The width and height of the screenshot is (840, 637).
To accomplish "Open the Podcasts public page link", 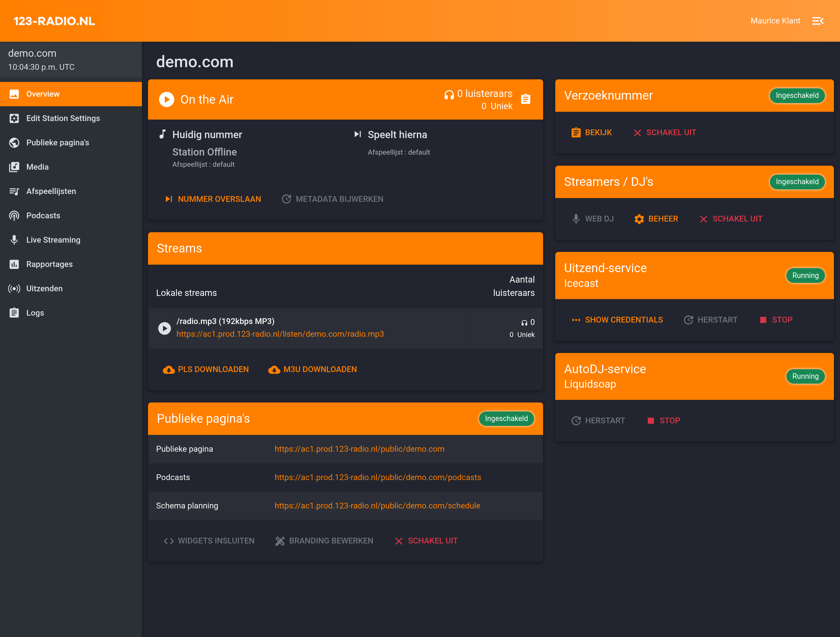I will click(x=377, y=477).
